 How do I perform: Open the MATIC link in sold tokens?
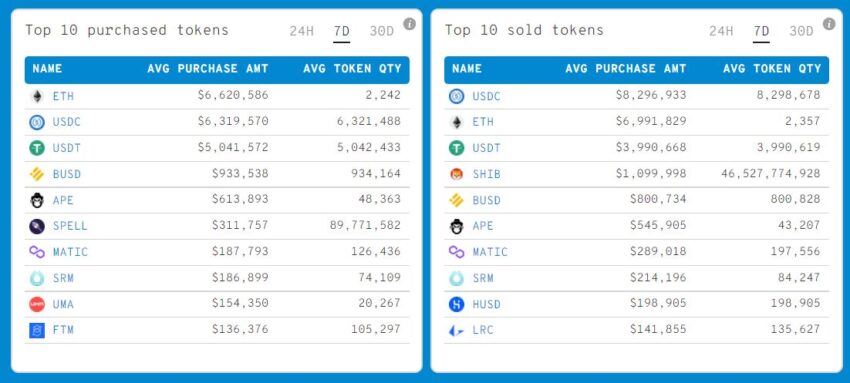tap(490, 252)
